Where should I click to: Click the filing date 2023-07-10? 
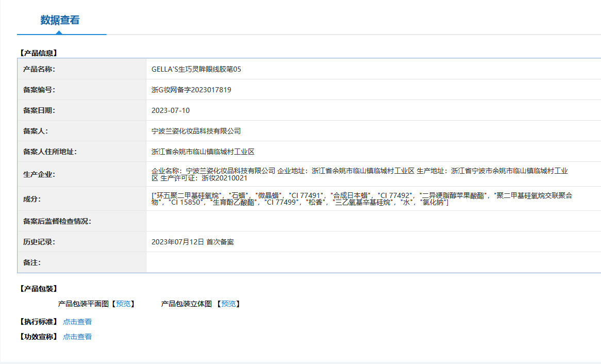[x=171, y=110]
